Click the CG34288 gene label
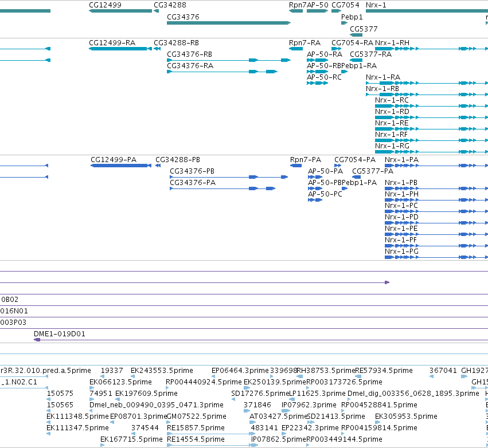Screen dimensions: 488x448 [x=170, y=5]
